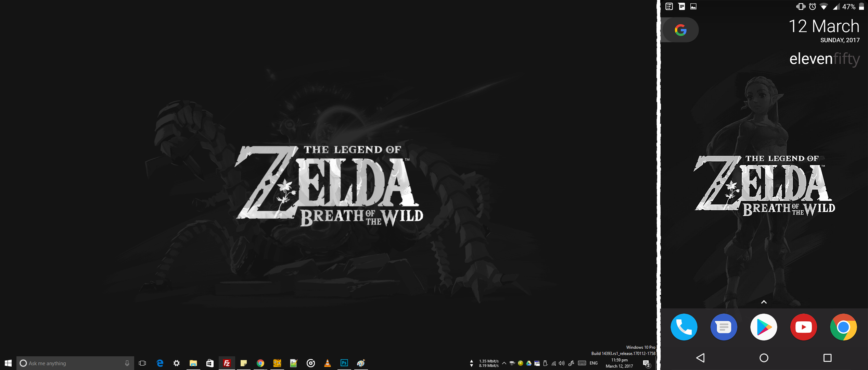Open FileZilla from the taskbar

227,363
